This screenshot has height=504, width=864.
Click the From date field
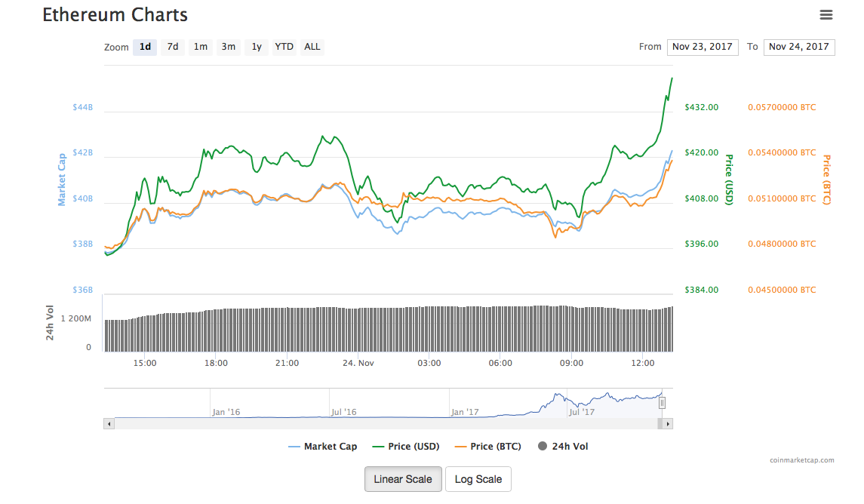click(x=703, y=47)
